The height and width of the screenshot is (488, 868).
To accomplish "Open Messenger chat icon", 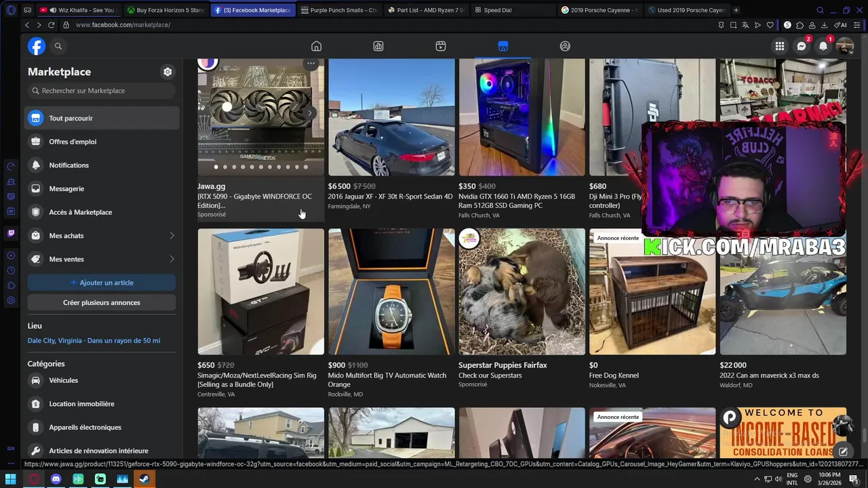I will (x=802, y=46).
